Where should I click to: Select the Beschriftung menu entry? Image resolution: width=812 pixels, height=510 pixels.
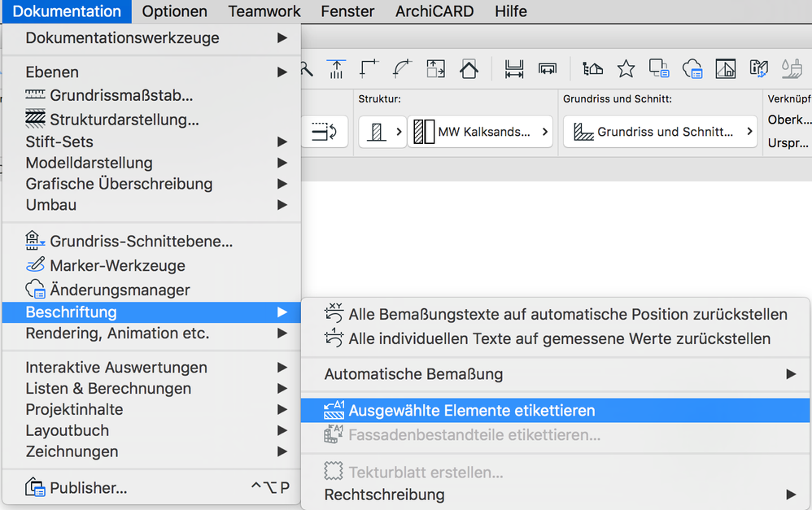(x=151, y=312)
